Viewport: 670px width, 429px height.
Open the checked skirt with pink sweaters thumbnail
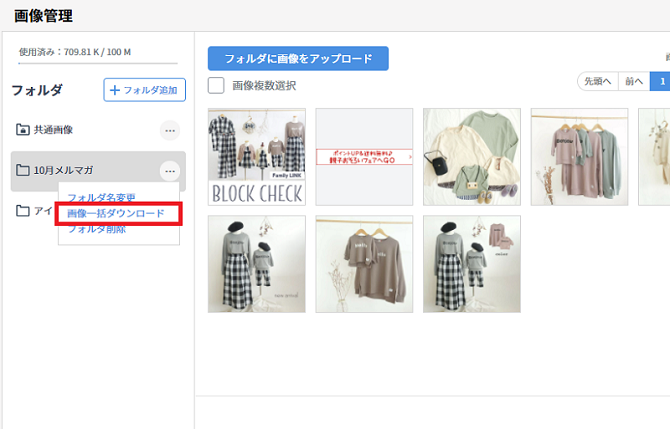[472, 264]
